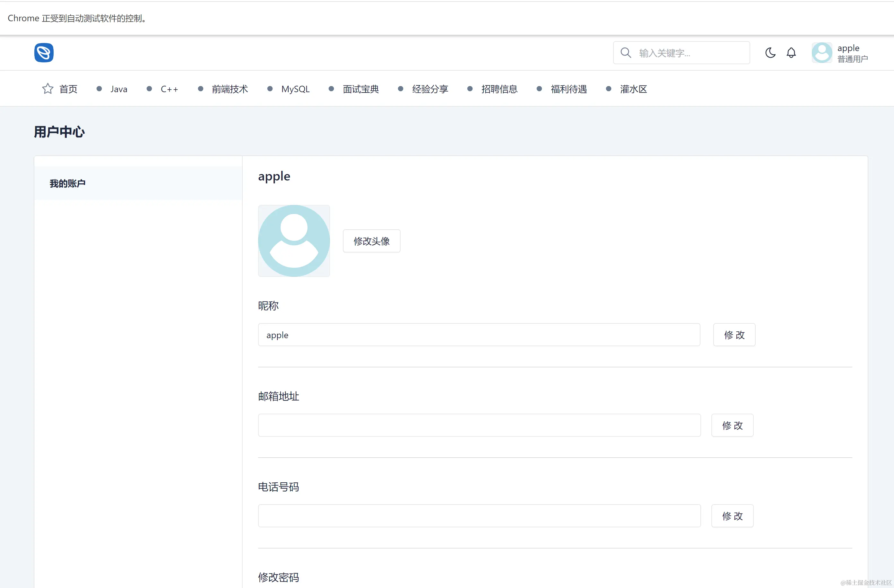Click the star icon beside 首页
The image size is (894, 588).
[48, 89]
